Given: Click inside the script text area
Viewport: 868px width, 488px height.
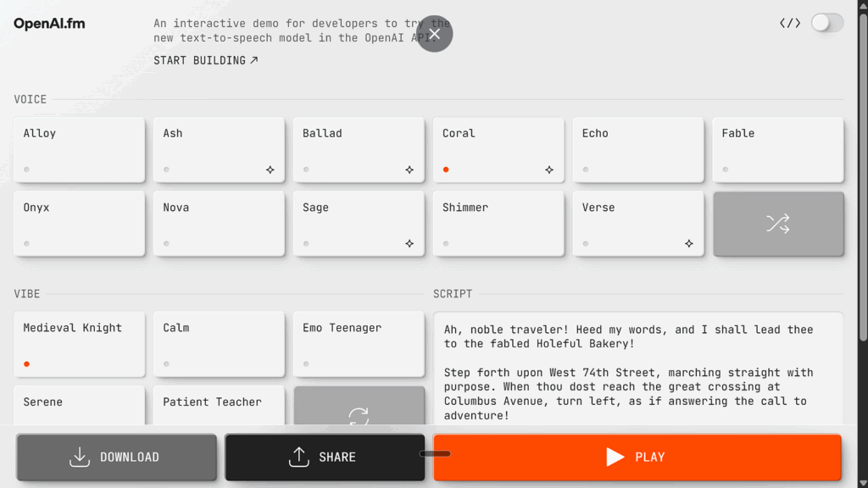Looking at the screenshot, I should (637, 373).
